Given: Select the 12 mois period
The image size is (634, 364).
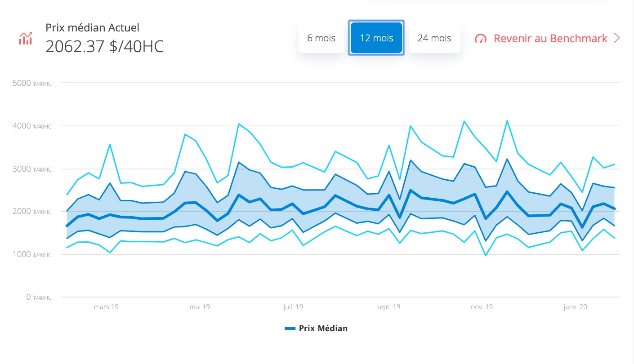Looking at the screenshot, I should pos(376,38).
